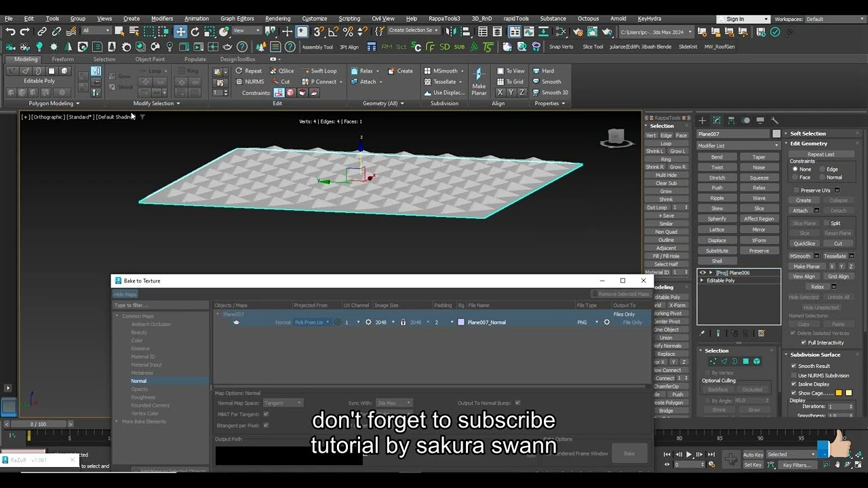Select the Edge constraint radio button
The width and height of the screenshot is (868, 488).
click(x=822, y=169)
